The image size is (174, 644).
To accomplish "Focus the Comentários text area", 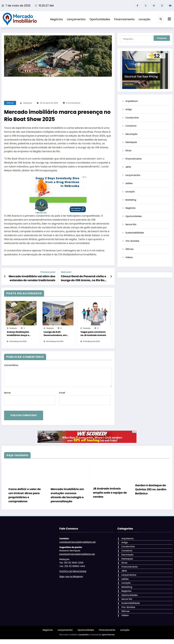I will point(58,377).
